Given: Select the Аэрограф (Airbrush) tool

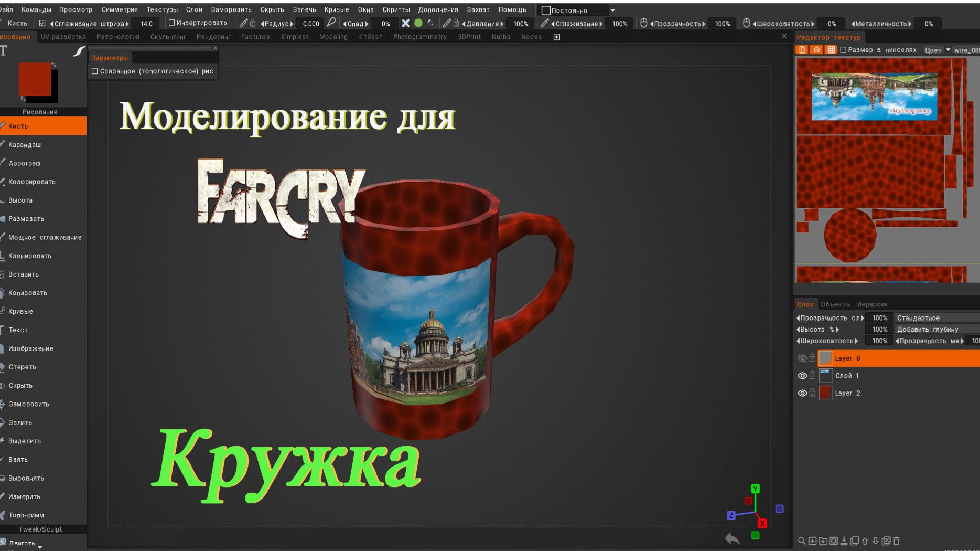Looking at the screenshot, I should click(24, 163).
